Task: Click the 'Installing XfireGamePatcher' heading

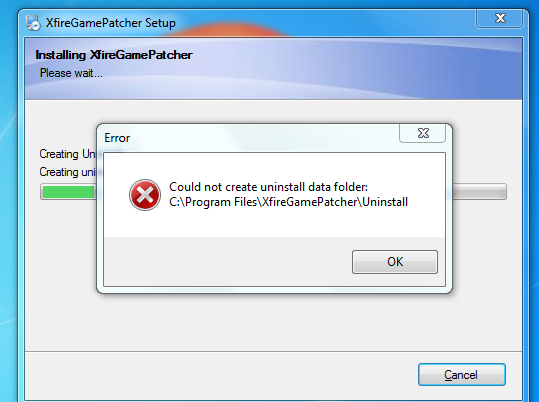Action: (x=114, y=55)
